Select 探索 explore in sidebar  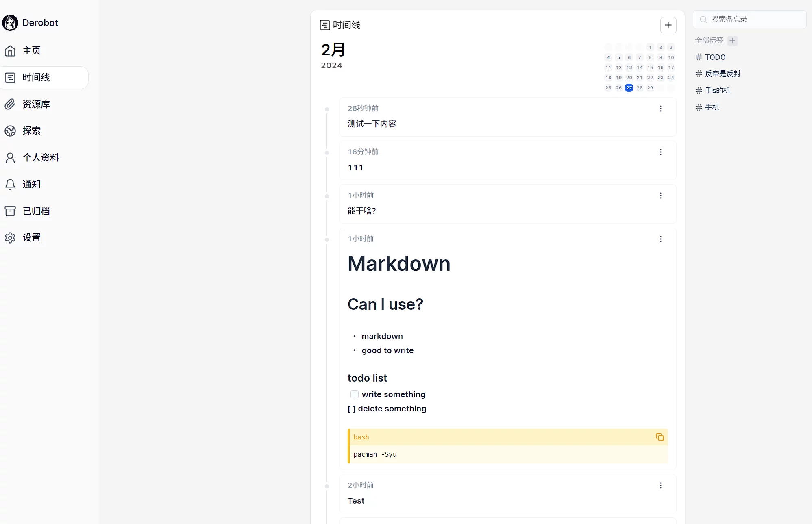click(x=31, y=130)
